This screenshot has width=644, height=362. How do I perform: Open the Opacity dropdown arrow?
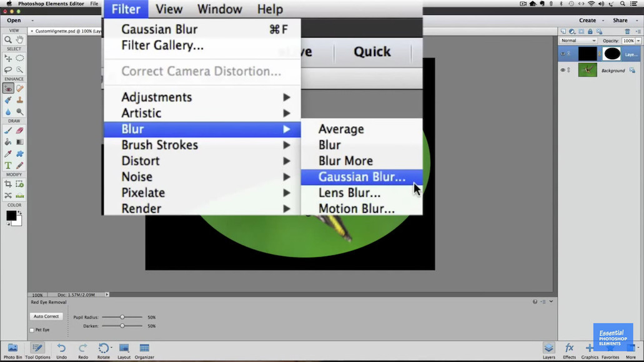pyautogui.click(x=638, y=41)
